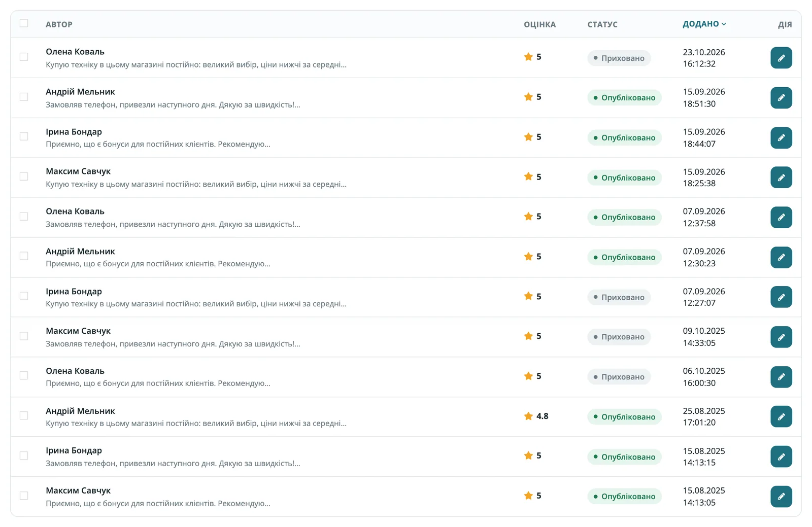The width and height of the screenshot is (812, 527).
Task: Click the ОЦІНКА column header
Action: [x=539, y=24]
